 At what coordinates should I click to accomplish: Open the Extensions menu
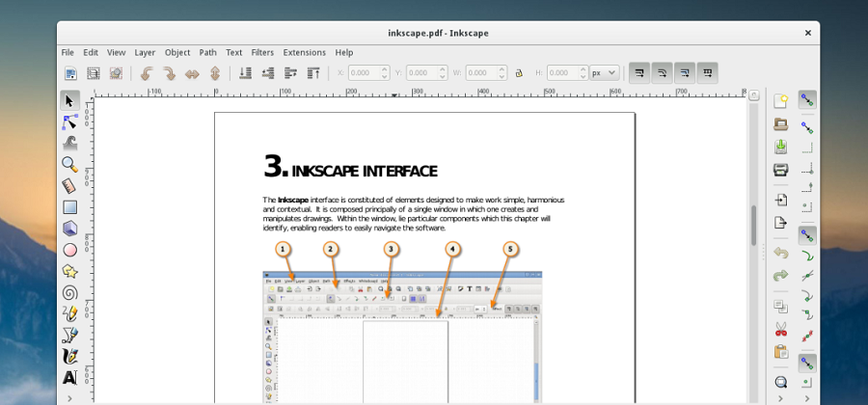coord(305,53)
